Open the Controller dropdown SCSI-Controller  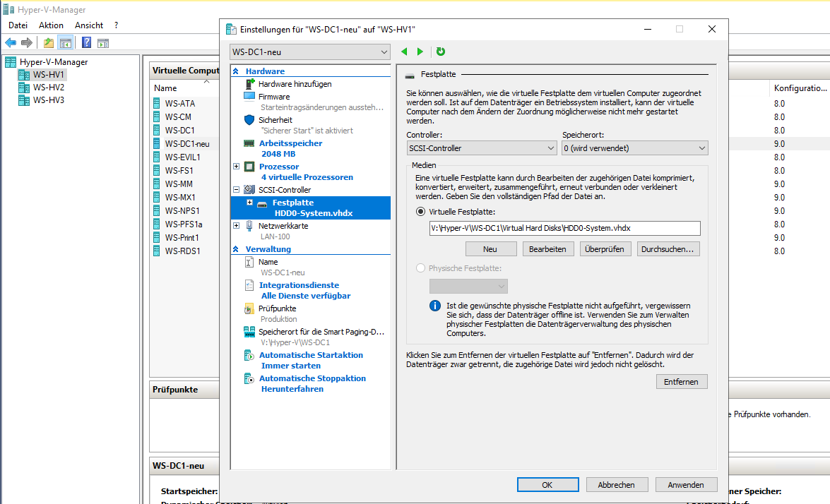point(482,148)
